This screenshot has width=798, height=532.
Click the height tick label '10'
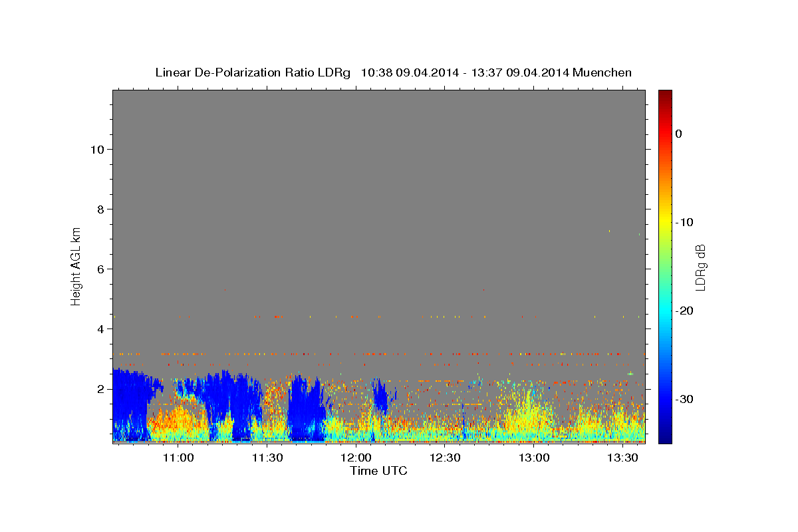97,150
